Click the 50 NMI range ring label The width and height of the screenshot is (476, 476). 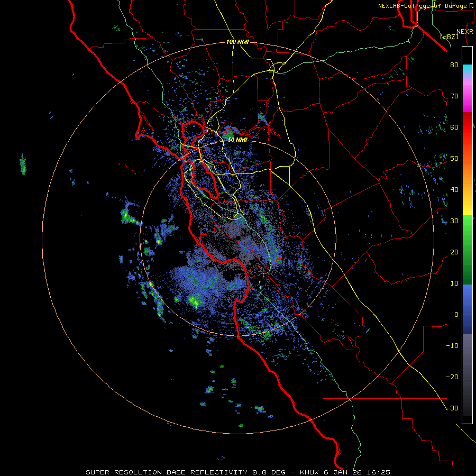(237, 140)
